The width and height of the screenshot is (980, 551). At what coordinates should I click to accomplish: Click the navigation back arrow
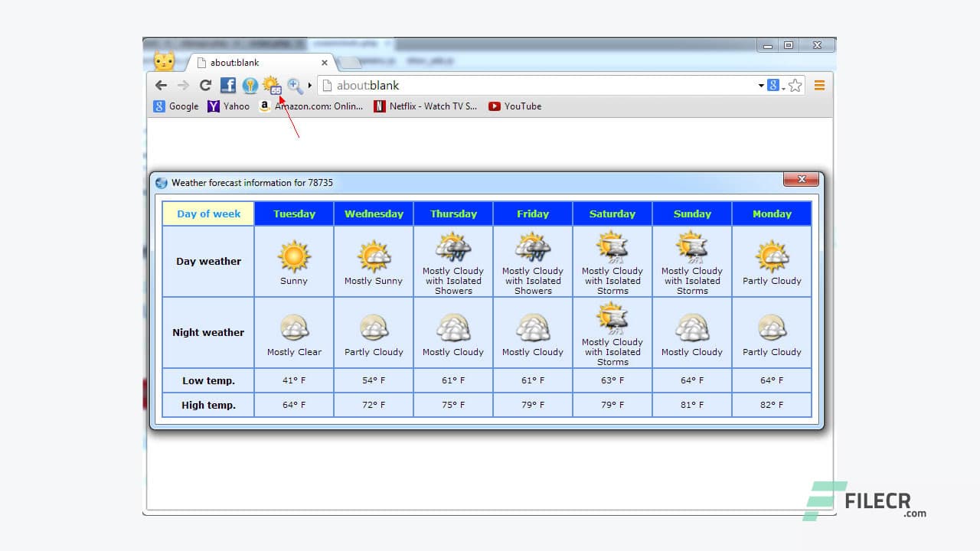click(x=160, y=86)
